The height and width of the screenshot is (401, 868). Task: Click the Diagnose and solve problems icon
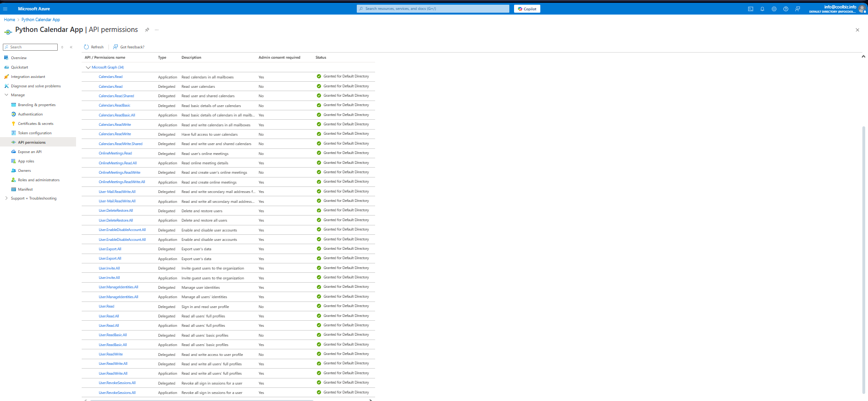(7, 86)
